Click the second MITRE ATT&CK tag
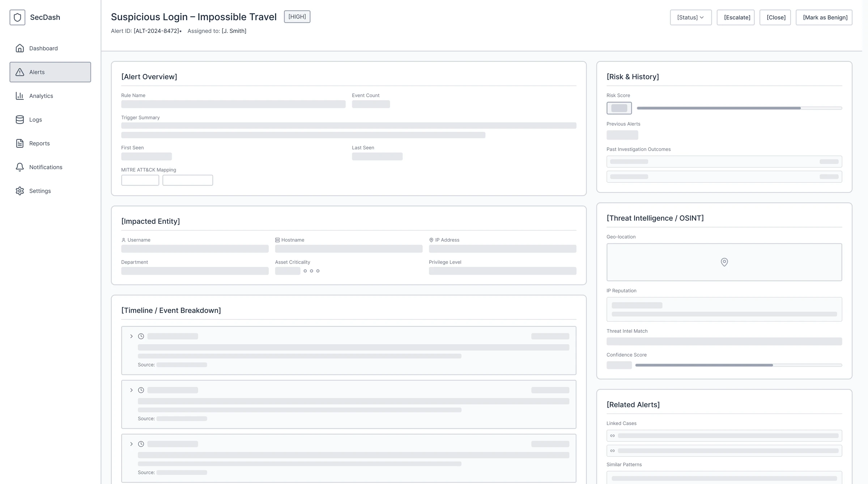868x484 pixels. pos(188,180)
